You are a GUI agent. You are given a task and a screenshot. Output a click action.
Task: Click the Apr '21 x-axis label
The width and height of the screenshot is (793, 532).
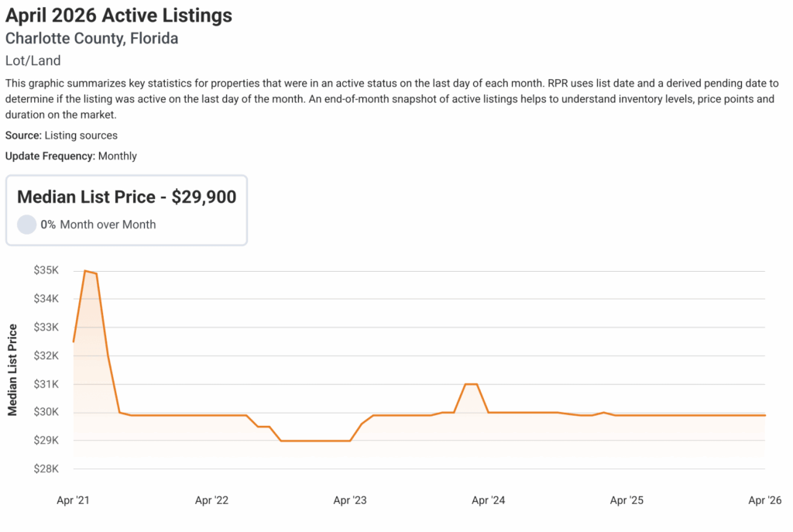(74, 500)
